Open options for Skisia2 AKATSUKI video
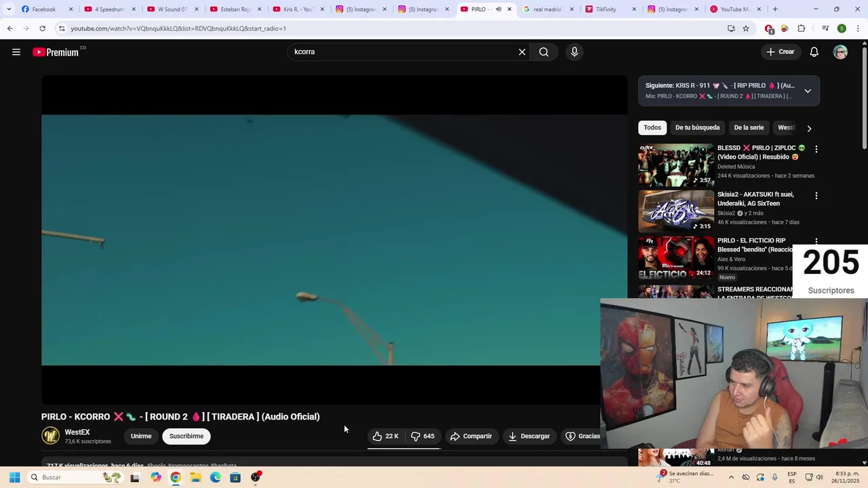The width and height of the screenshot is (868, 488). tap(816, 196)
